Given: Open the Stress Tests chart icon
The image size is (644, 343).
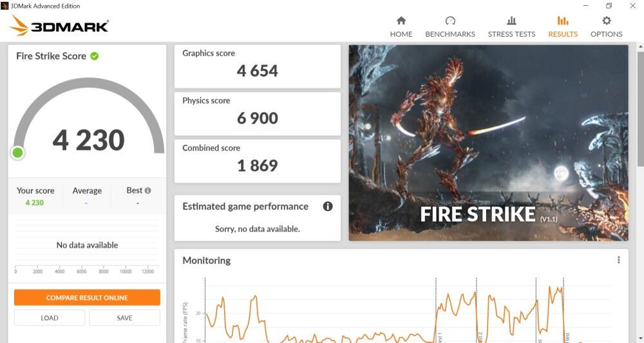Looking at the screenshot, I should point(511,21).
